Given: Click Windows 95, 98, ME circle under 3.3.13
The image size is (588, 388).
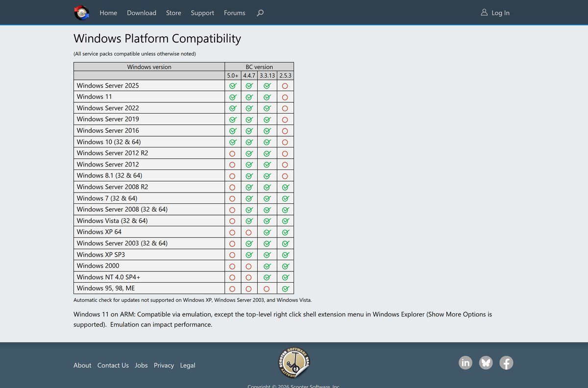Looking at the screenshot, I should pyautogui.click(x=267, y=289).
